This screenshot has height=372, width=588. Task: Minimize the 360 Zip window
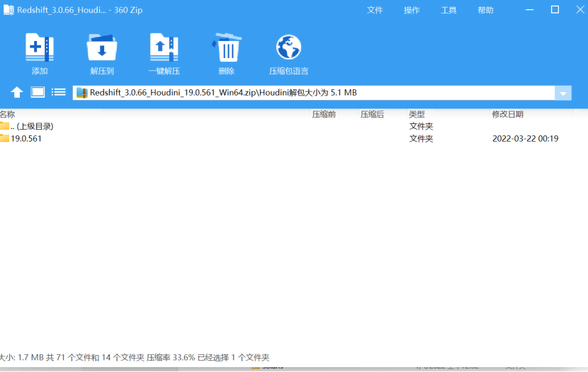[529, 10]
